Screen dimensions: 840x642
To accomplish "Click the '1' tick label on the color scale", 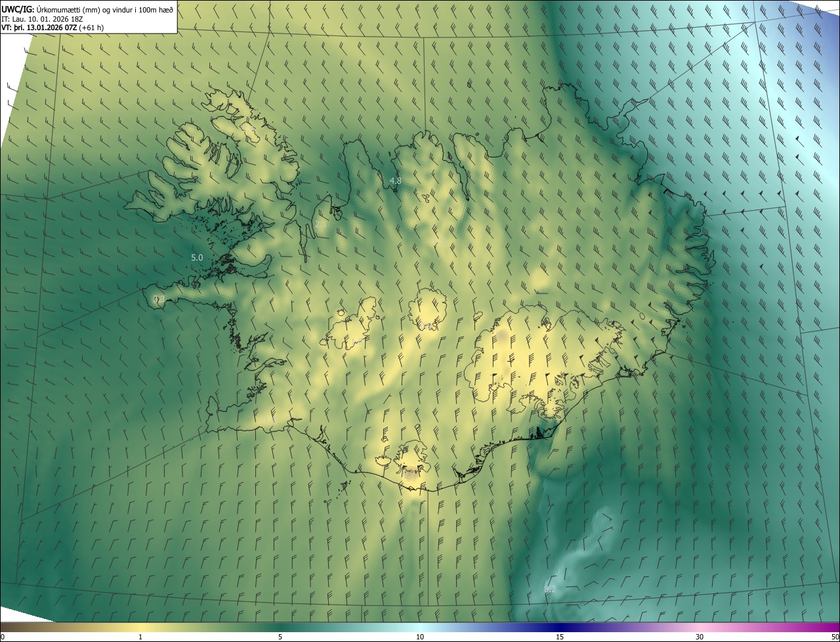I will [140, 637].
